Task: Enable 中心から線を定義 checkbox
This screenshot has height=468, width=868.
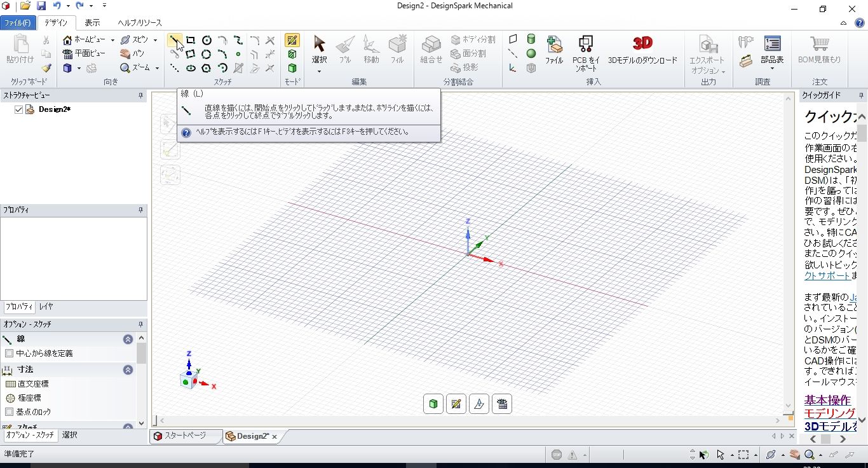Action: 9,353
